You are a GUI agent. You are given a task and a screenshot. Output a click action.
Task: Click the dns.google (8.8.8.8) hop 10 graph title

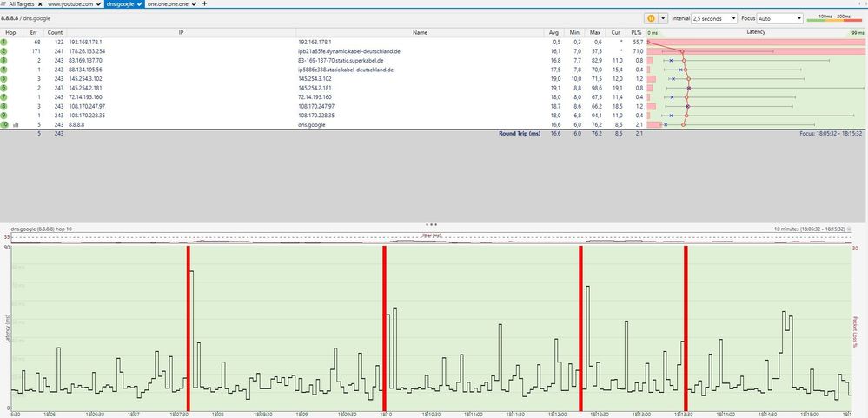[42, 228]
